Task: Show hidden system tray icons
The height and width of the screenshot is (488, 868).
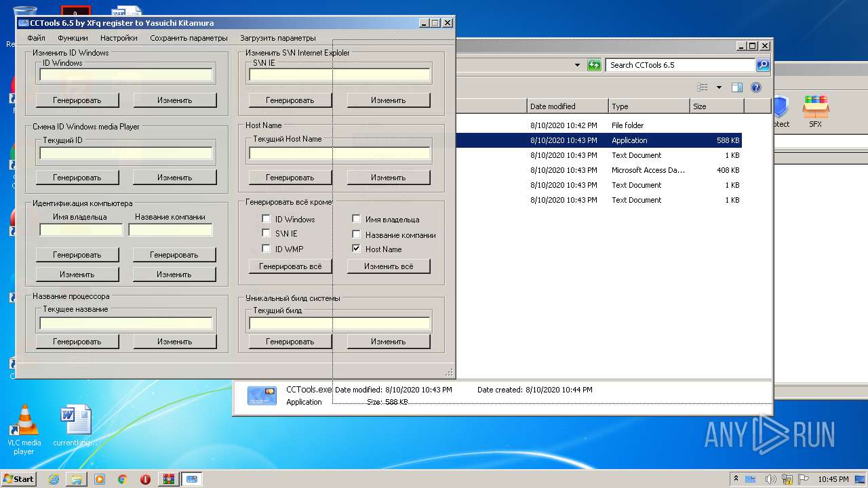Action: click(736, 479)
